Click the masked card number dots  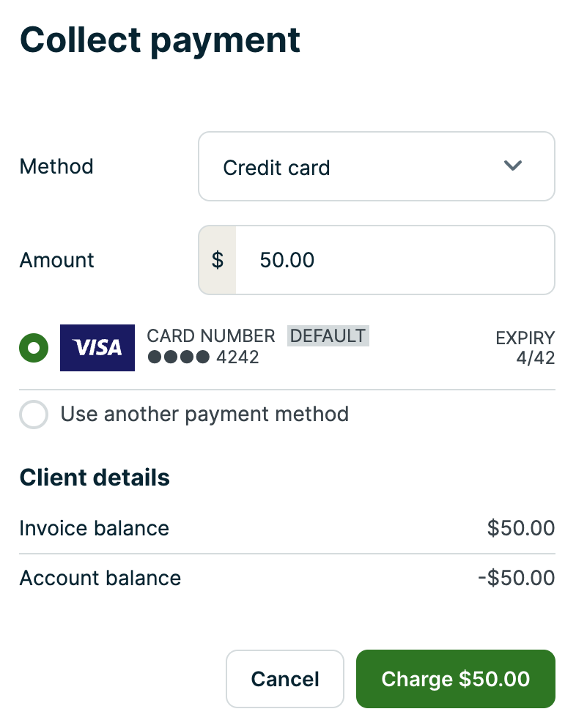pyautogui.click(x=179, y=357)
